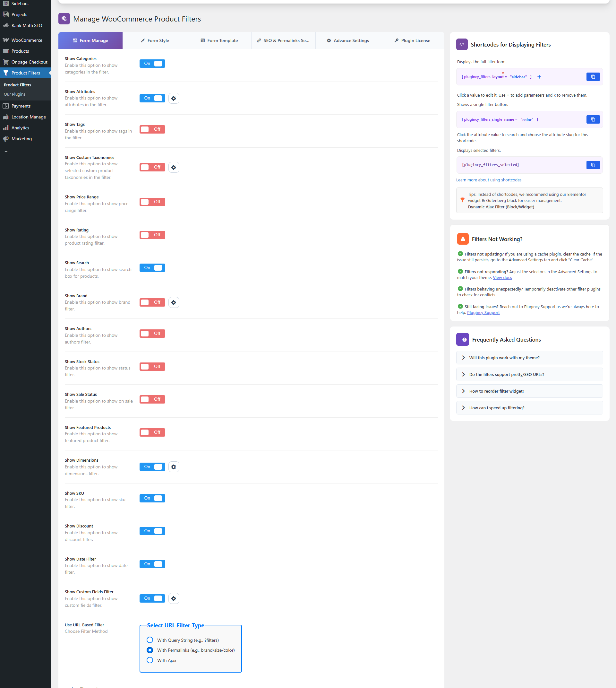Open the Form Template tab
616x688 pixels.
[x=219, y=40]
